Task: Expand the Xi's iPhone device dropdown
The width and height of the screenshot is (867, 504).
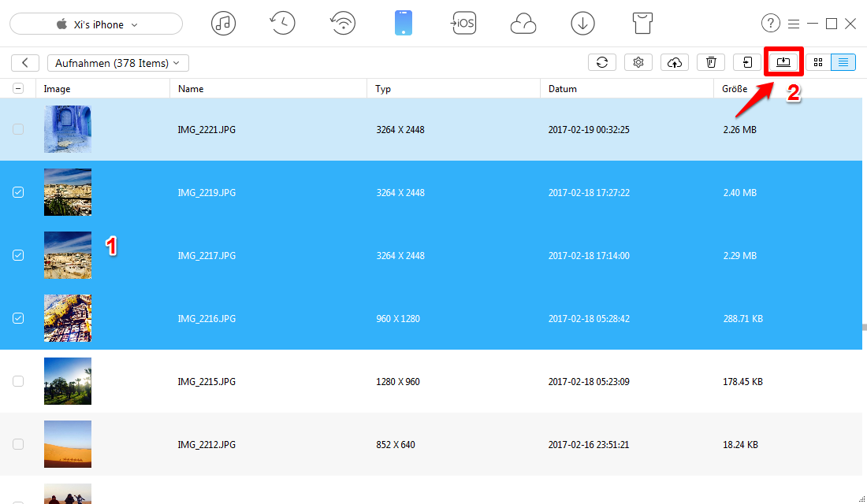Action: tap(96, 24)
